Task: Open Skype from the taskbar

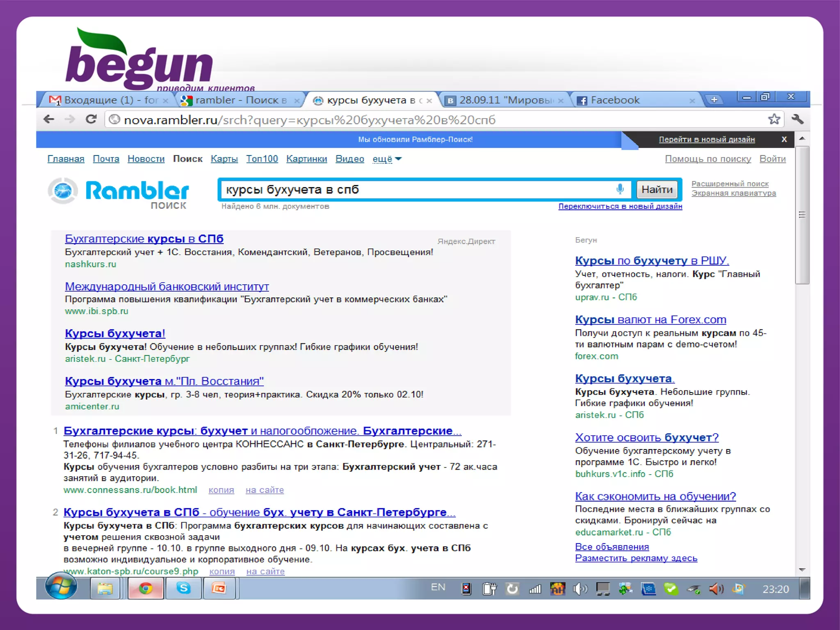Action: pyautogui.click(x=183, y=589)
